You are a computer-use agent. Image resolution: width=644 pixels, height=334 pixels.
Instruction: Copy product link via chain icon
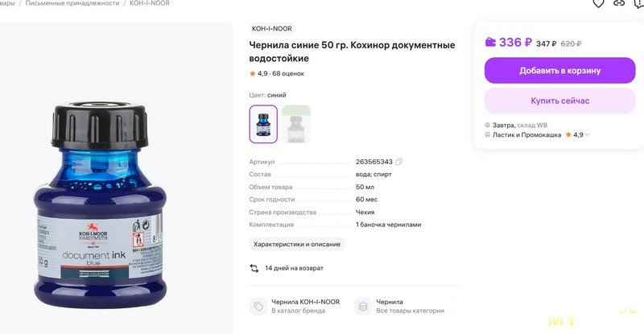click(x=618, y=3)
